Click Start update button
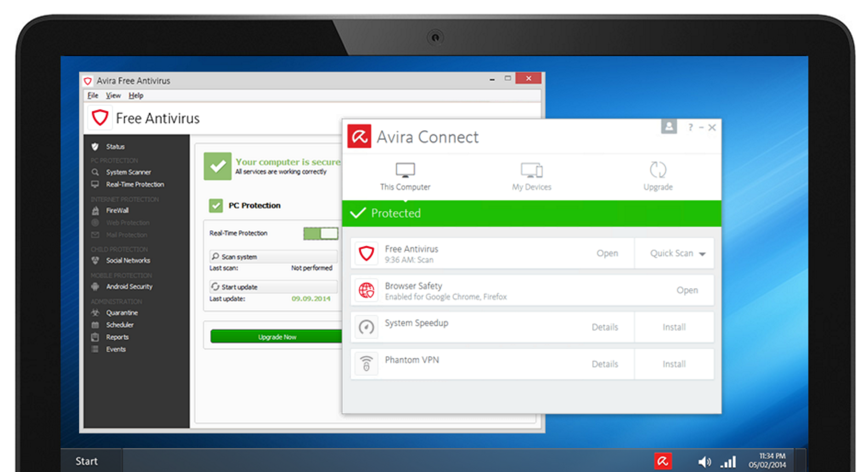This screenshot has height=472, width=868. tap(274, 287)
